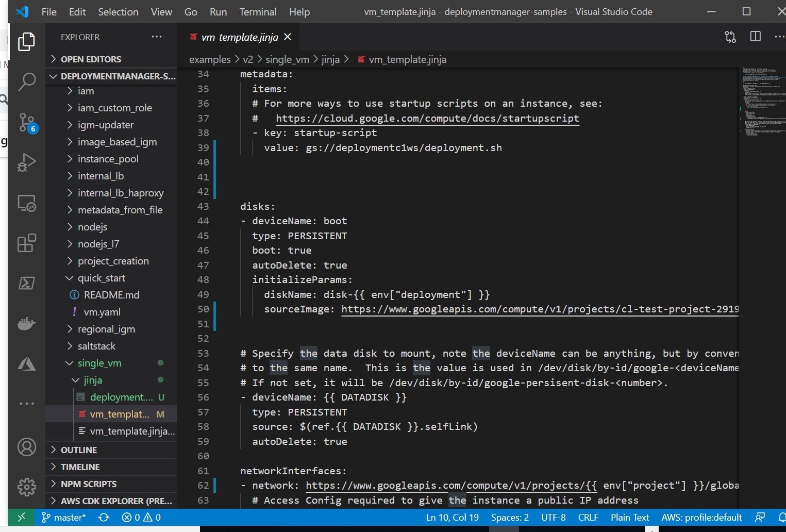The height and width of the screenshot is (532, 786).
Task: Change the Spaces: 2 indentation setting
Action: (510, 517)
